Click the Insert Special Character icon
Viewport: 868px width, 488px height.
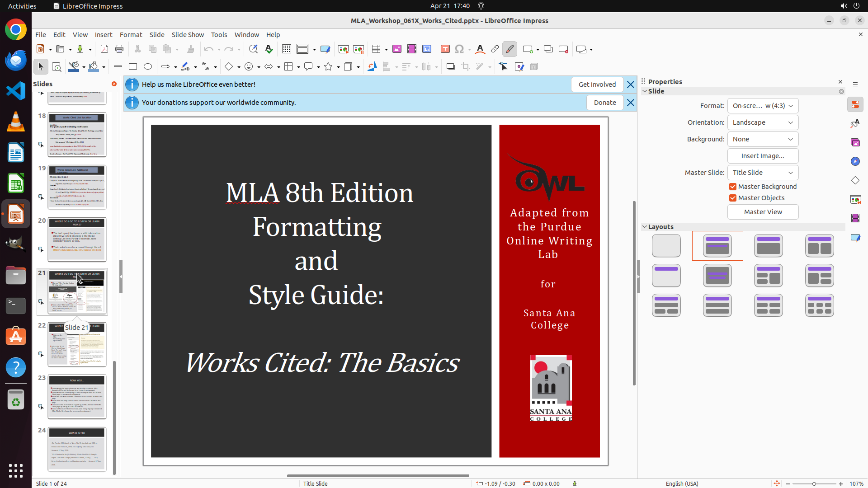[x=459, y=49]
